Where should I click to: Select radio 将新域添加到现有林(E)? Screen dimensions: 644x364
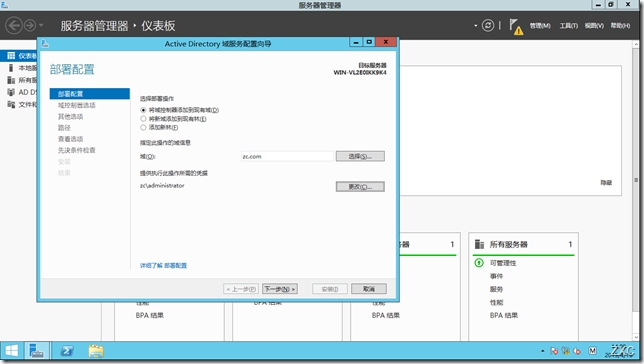pos(143,119)
